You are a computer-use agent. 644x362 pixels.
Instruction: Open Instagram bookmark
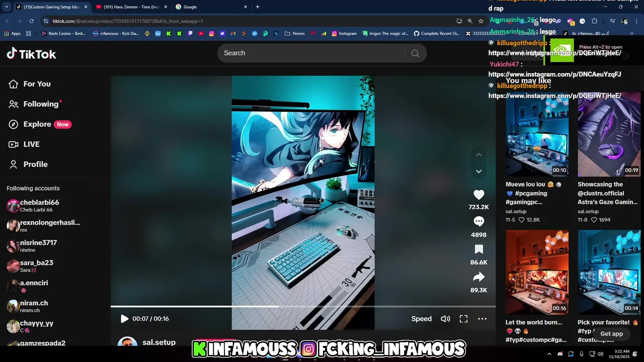tap(344, 34)
